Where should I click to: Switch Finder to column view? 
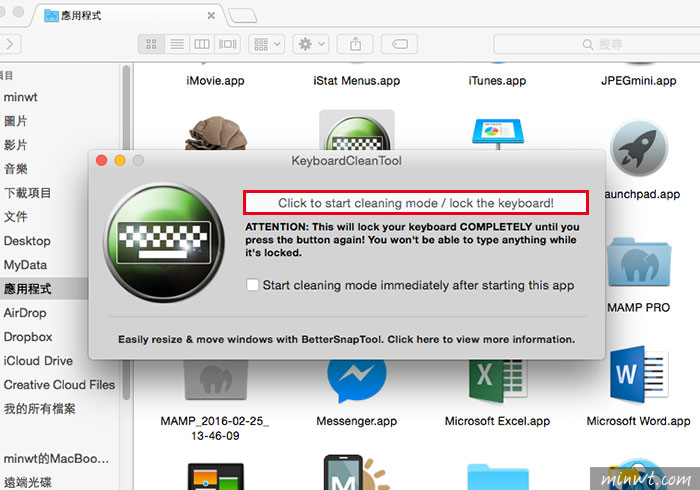(202, 44)
